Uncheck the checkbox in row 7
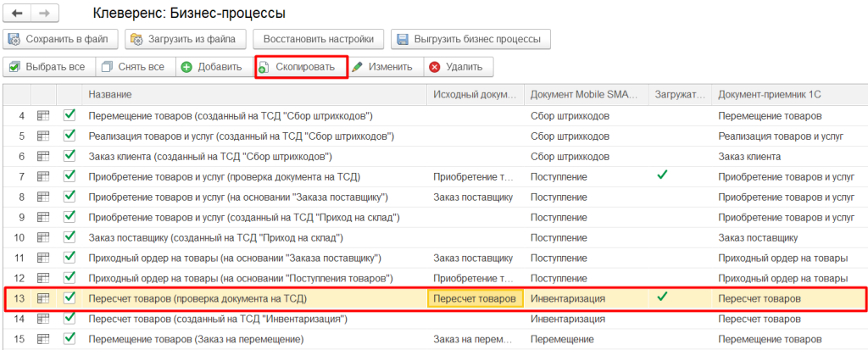The image size is (868, 350). click(70, 176)
